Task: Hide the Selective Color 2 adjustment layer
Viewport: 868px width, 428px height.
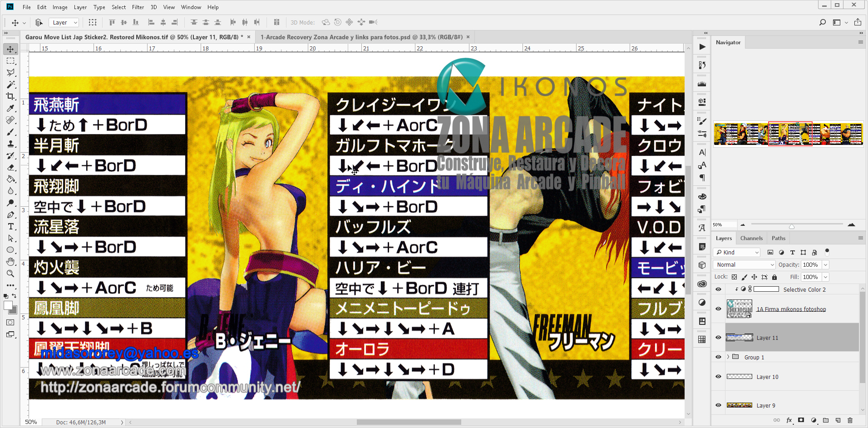Action: 718,289
